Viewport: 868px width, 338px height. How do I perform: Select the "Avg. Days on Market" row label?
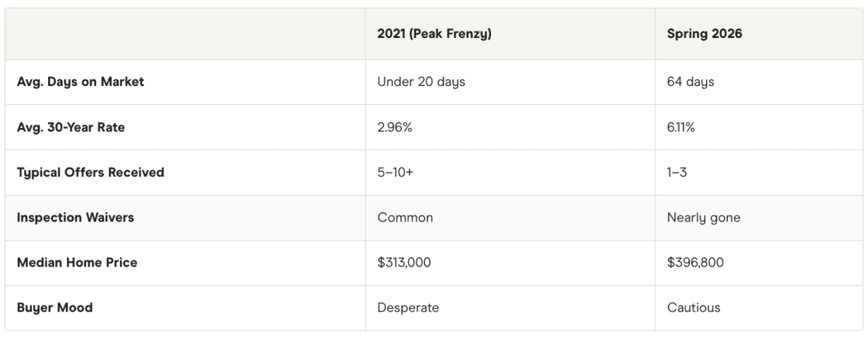pyautogui.click(x=81, y=82)
